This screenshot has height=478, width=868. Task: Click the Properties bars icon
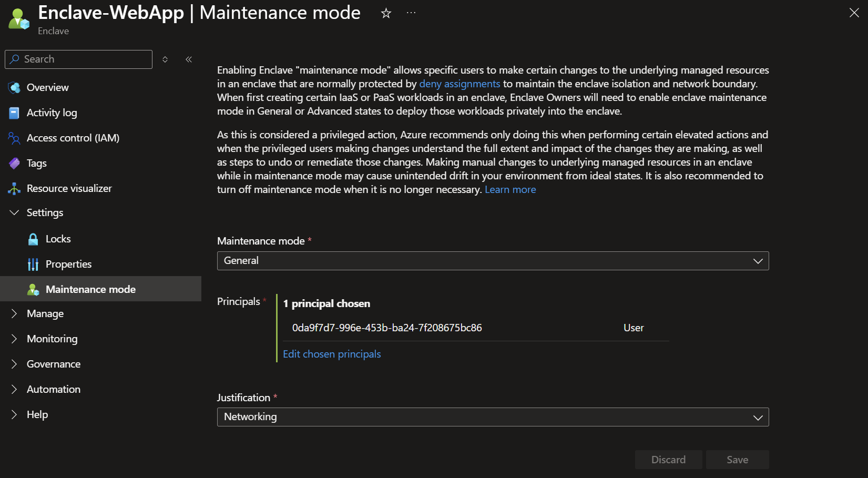coord(33,264)
